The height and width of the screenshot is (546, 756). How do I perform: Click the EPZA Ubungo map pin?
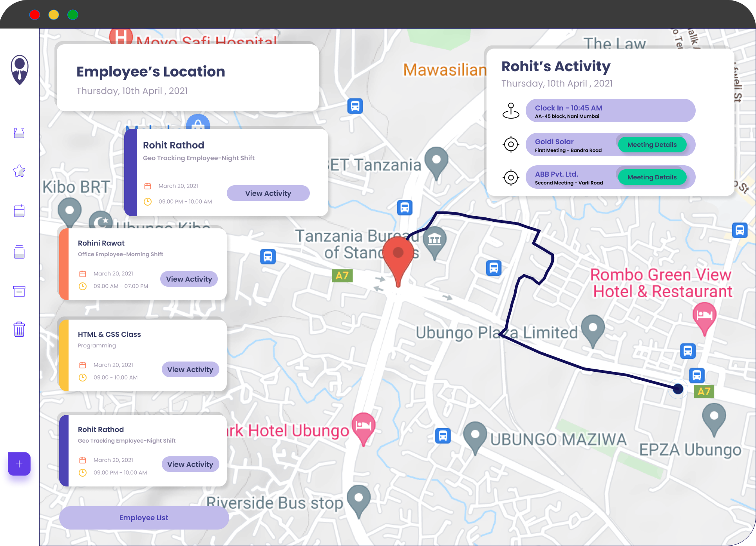coord(714,420)
